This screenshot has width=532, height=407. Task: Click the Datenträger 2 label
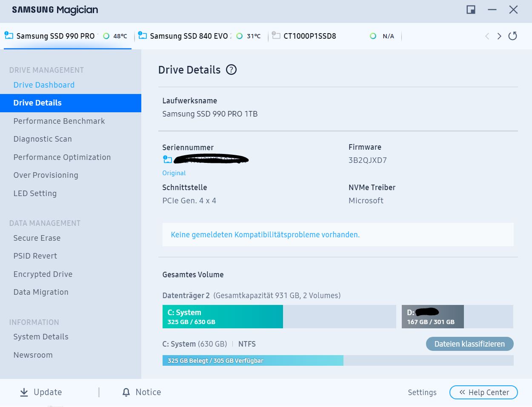[x=186, y=296]
